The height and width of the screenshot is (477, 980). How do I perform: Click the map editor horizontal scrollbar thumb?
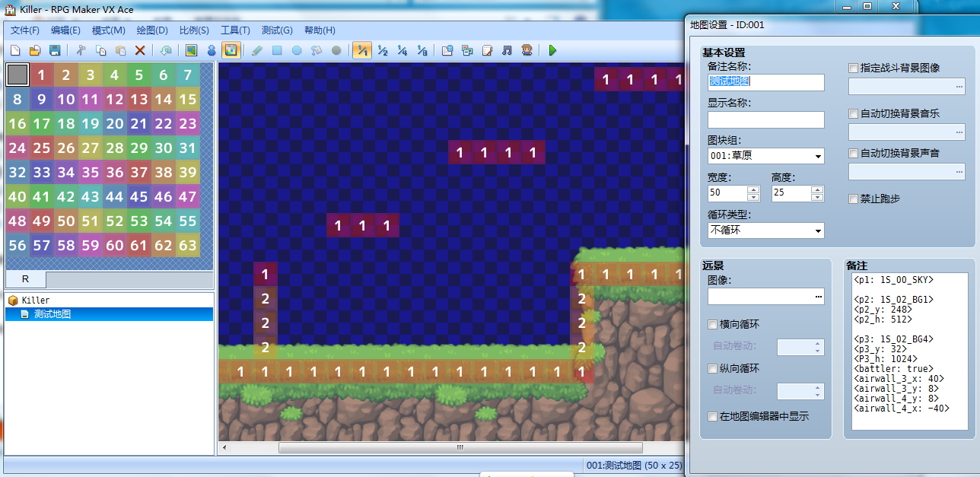(x=460, y=447)
